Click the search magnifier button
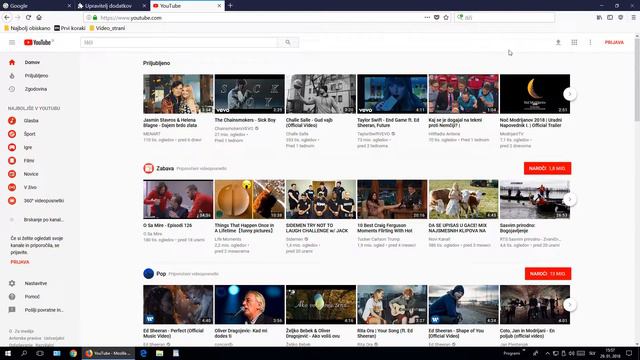 (288, 42)
